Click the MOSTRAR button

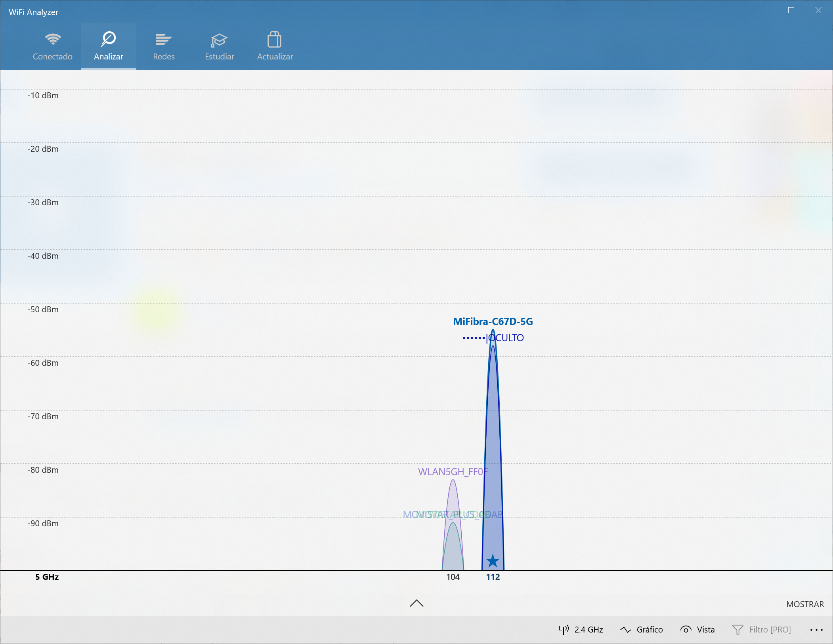[x=804, y=604]
